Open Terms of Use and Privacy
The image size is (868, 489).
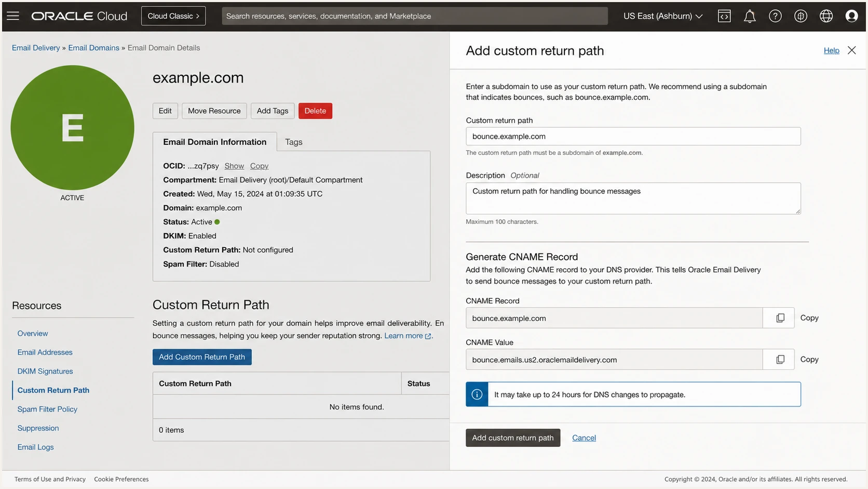50,479
